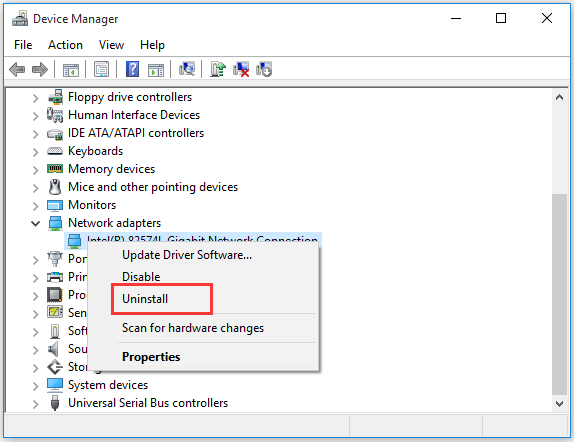Expand the System devices node
This screenshot has width=574, height=442.
point(35,386)
